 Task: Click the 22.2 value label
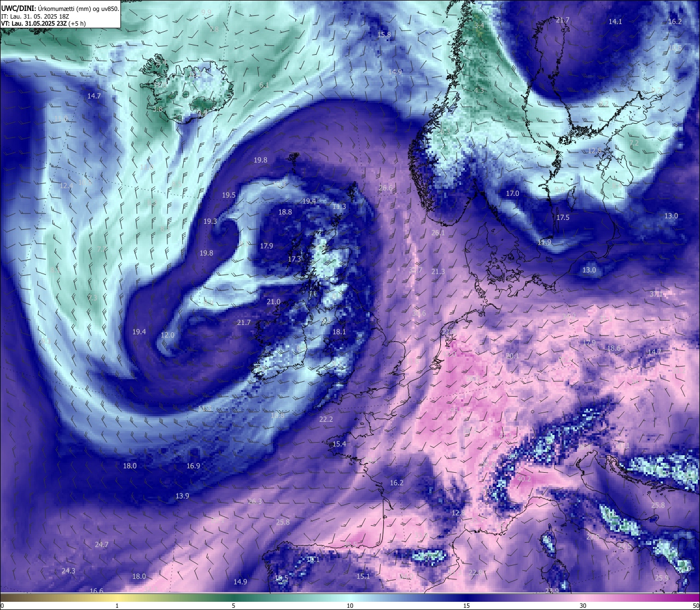[x=325, y=420]
